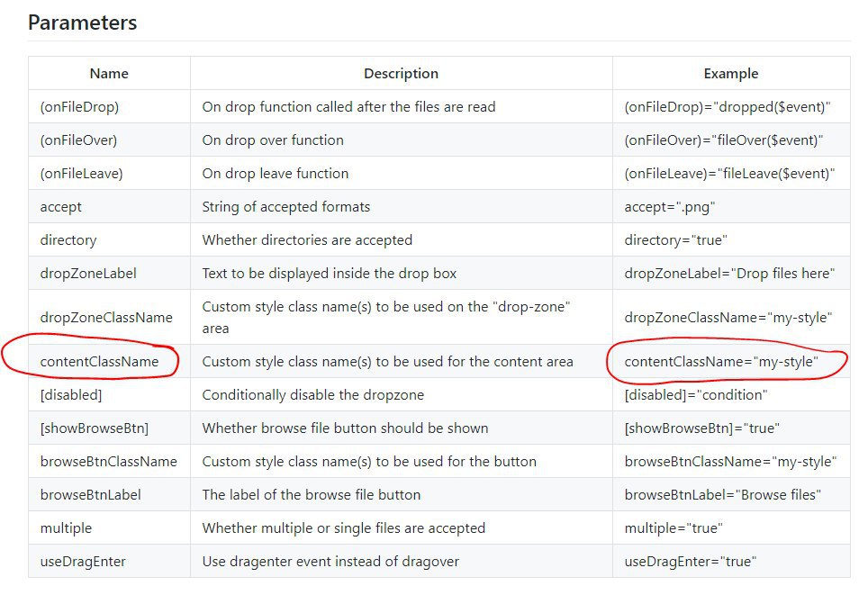The height and width of the screenshot is (595, 868).
Task: Click 'Conditionally disable the dropzone' description
Action: 312,395
